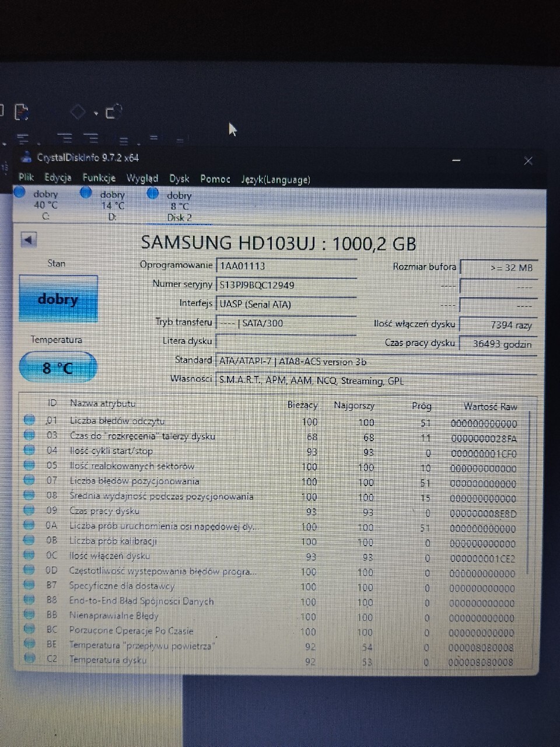The width and height of the screenshot is (560, 747).
Task: Click the text Nienaprawialne Błędy
Action: 114,615
